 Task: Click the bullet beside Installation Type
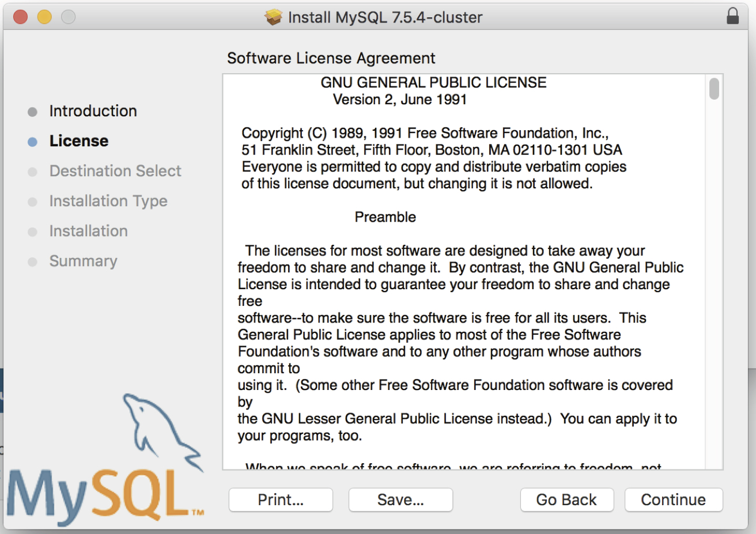coord(33,202)
